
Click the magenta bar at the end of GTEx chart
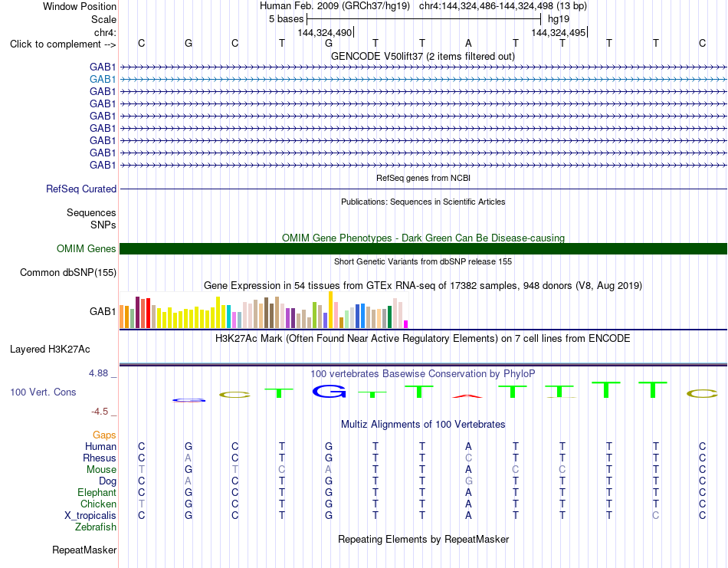point(406,324)
